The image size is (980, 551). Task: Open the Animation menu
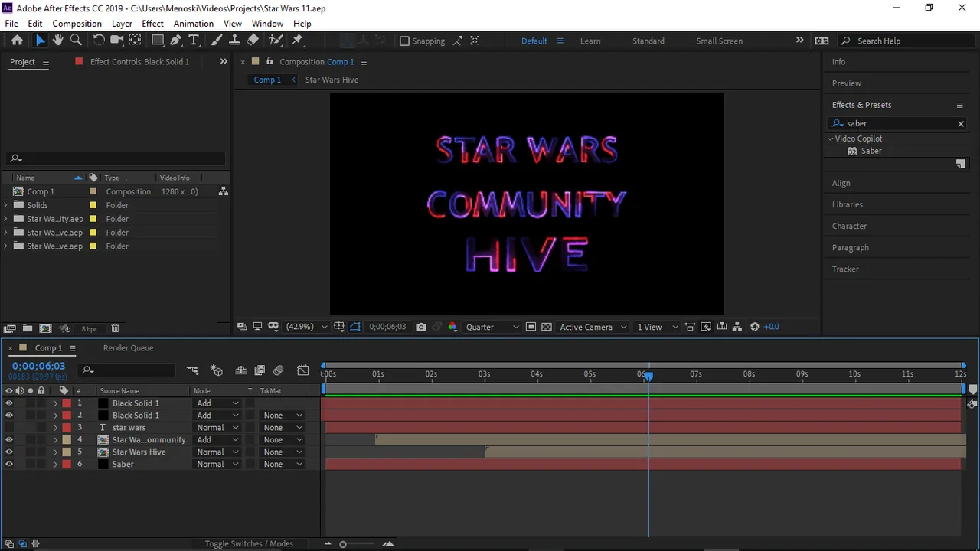pyautogui.click(x=194, y=24)
